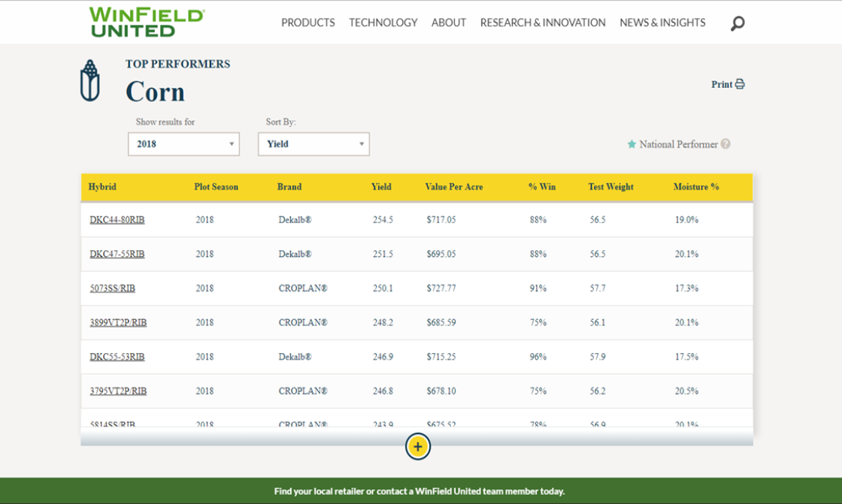Click the National Performer star icon
Screen dimensions: 842x504
pyautogui.click(x=631, y=144)
